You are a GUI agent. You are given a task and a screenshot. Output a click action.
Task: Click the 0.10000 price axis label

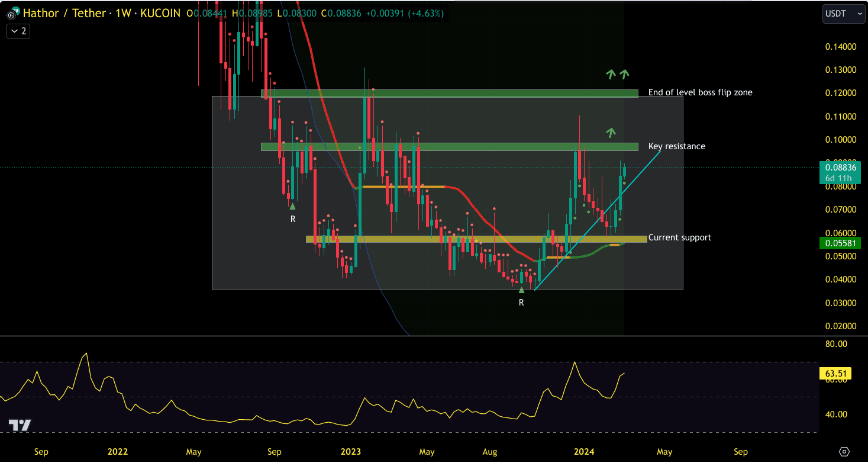[x=841, y=140]
